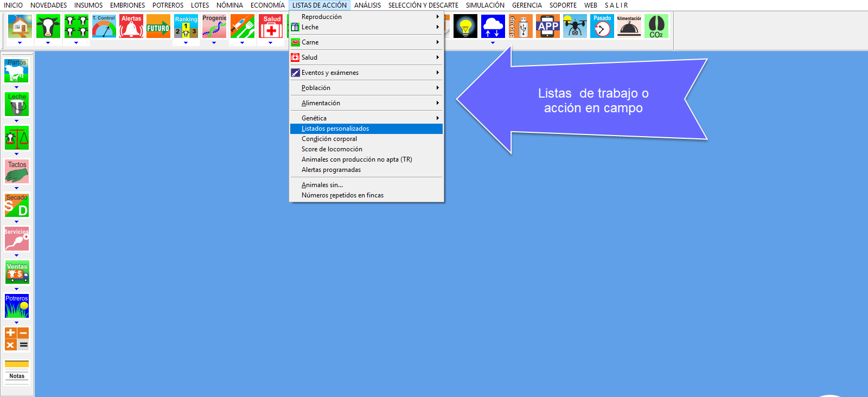Click the lightbulb ideas icon
This screenshot has height=397, width=868.
click(465, 26)
